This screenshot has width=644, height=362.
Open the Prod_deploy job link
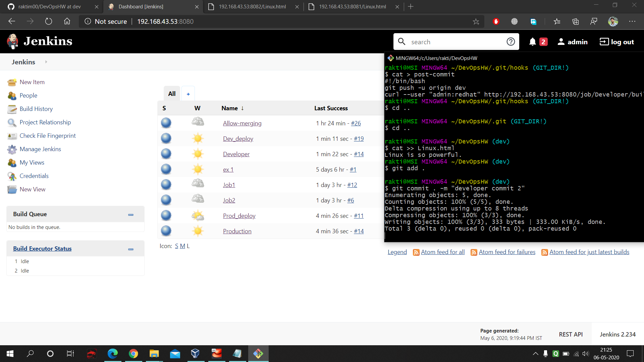239,216
